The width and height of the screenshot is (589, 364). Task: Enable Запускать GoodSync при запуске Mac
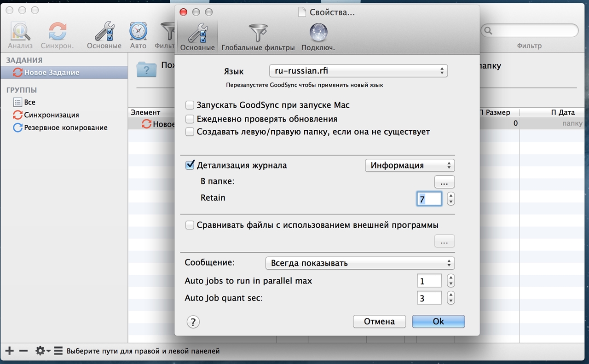190,105
